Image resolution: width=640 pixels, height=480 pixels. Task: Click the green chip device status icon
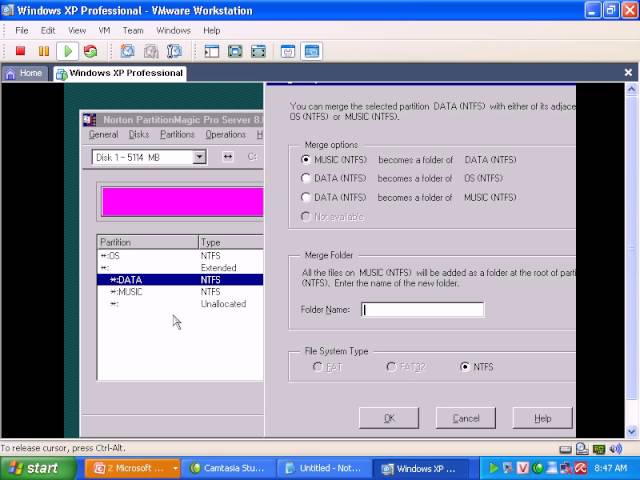coord(599,449)
